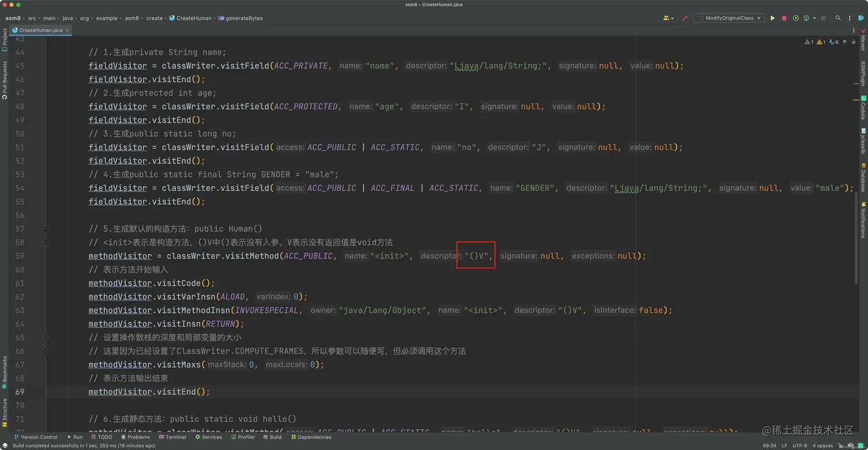Close the CreateHuman.java tab
The image size is (868, 450).
point(67,30)
